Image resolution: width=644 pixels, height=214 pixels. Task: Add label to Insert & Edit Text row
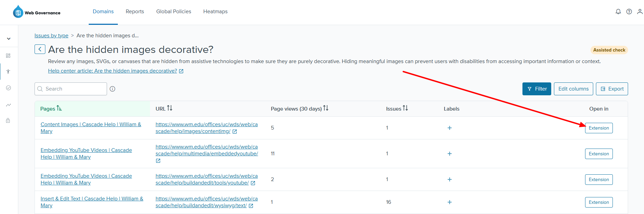[x=450, y=202]
